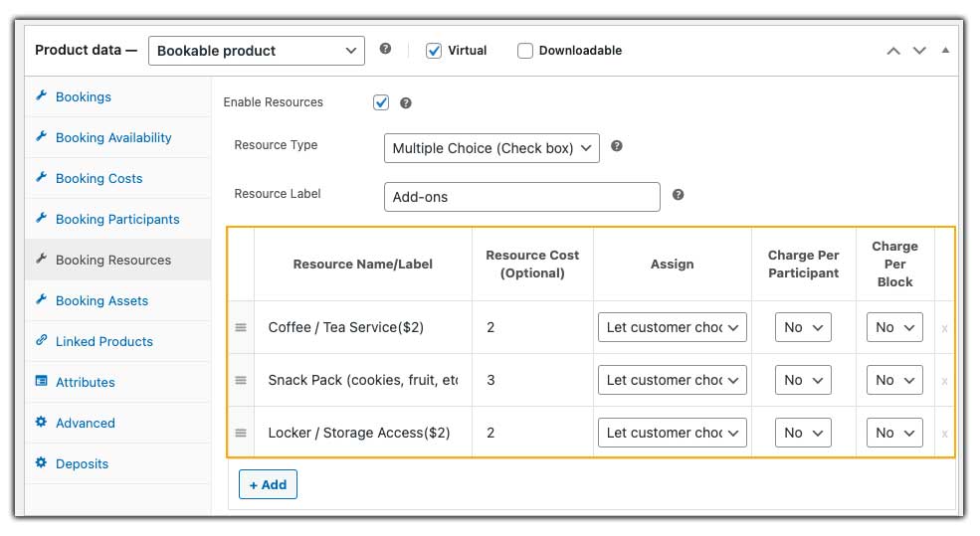Open the Booking Availability tab
The width and height of the screenshot is (980, 536).
pyautogui.click(x=113, y=137)
